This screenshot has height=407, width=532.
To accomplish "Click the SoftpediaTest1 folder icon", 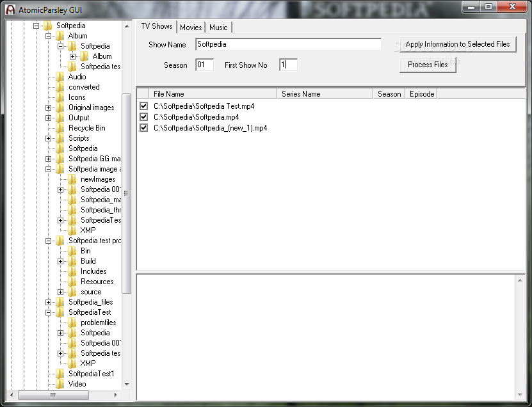I will click(60, 374).
